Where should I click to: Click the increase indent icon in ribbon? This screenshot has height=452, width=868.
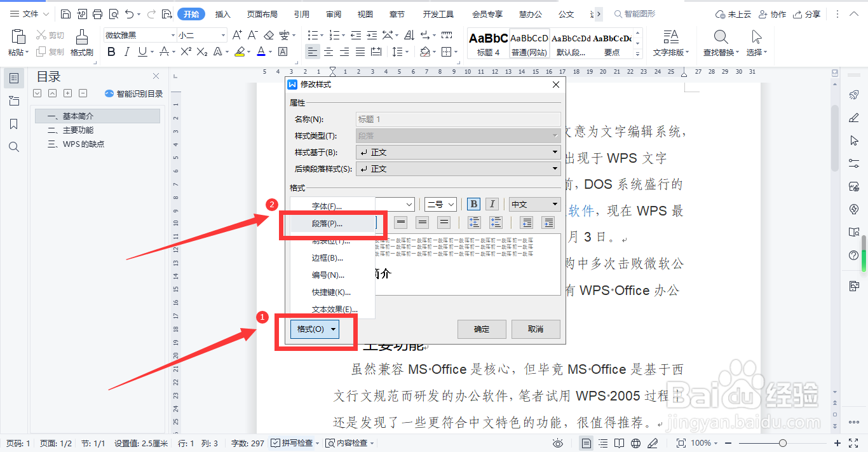pos(372,35)
